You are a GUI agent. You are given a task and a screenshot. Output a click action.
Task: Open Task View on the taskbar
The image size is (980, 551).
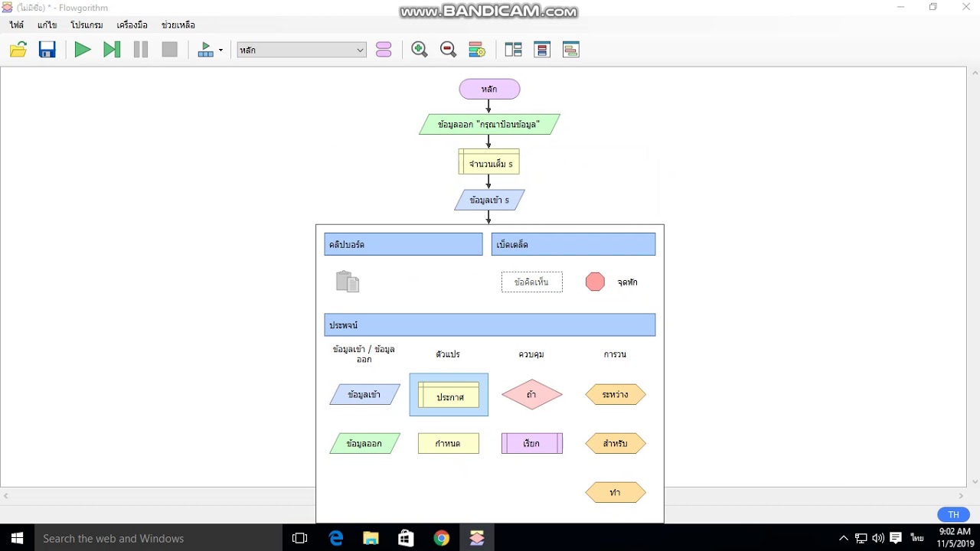tap(300, 538)
